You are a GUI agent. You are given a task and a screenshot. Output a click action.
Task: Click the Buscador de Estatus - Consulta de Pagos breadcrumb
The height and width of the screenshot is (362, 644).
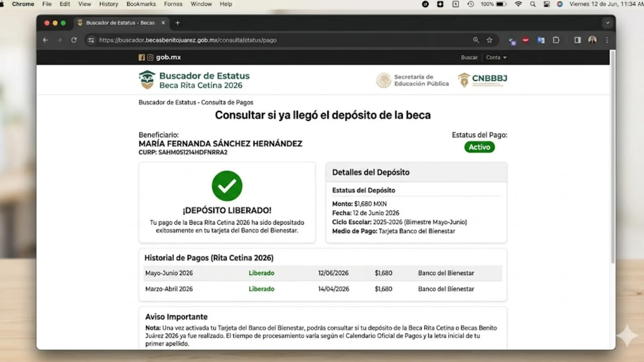point(196,103)
